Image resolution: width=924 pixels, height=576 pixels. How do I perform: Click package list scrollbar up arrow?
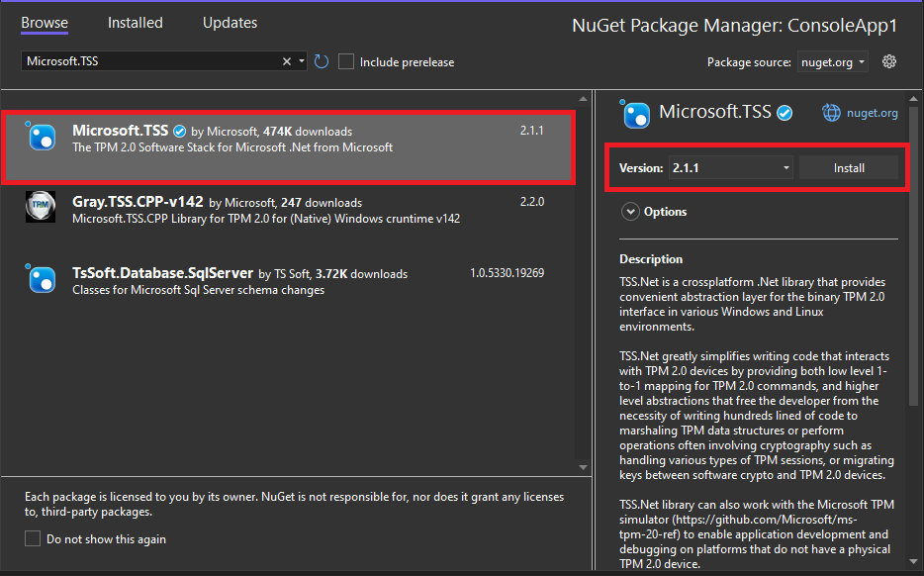click(x=583, y=98)
